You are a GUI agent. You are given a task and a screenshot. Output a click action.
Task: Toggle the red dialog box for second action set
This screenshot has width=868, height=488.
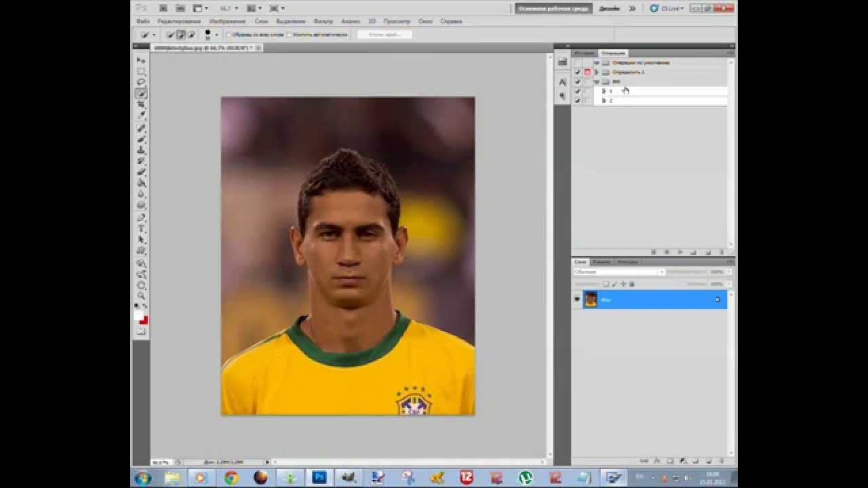coord(587,72)
